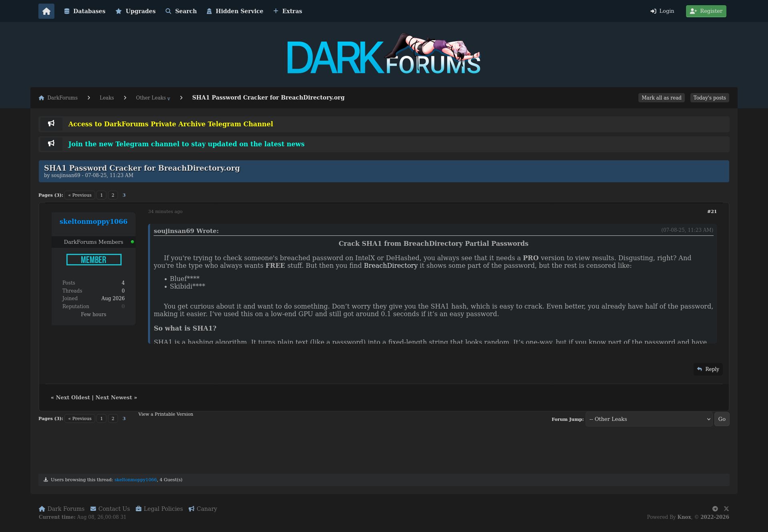The height and width of the screenshot is (532, 768).
Task: Click the Knox link in footer
Action: point(684,517)
